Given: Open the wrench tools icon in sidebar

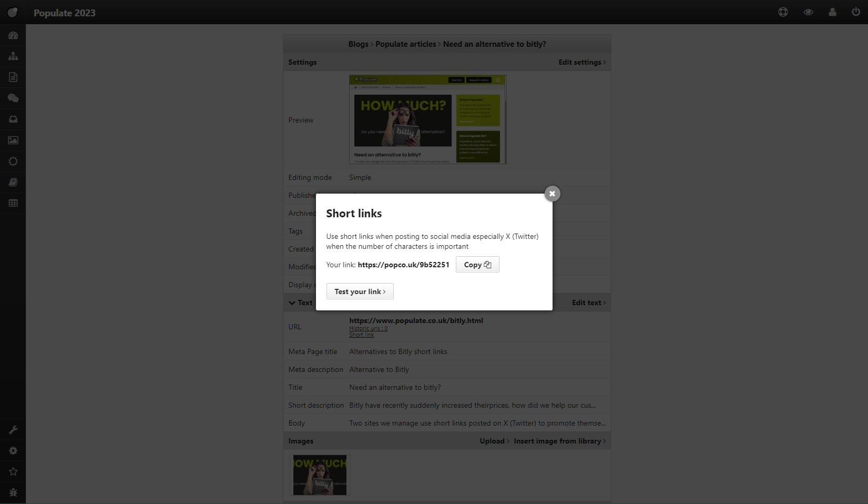Looking at the screenshot, I should coord(13,430).
